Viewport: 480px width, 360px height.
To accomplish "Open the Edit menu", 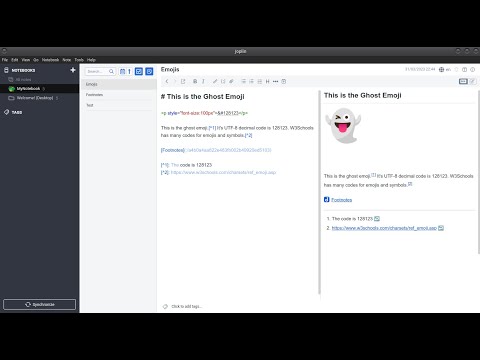I will click(15, 60).
